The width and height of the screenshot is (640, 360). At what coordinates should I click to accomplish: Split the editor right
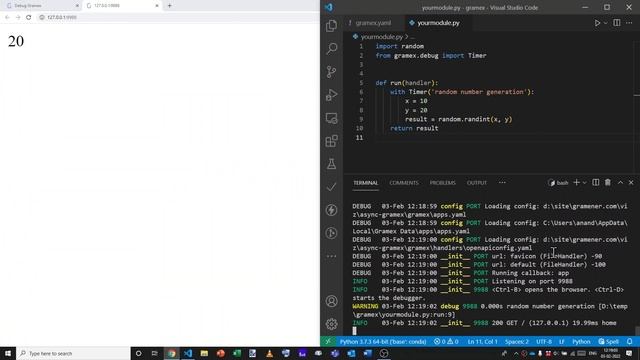[617, 23]
